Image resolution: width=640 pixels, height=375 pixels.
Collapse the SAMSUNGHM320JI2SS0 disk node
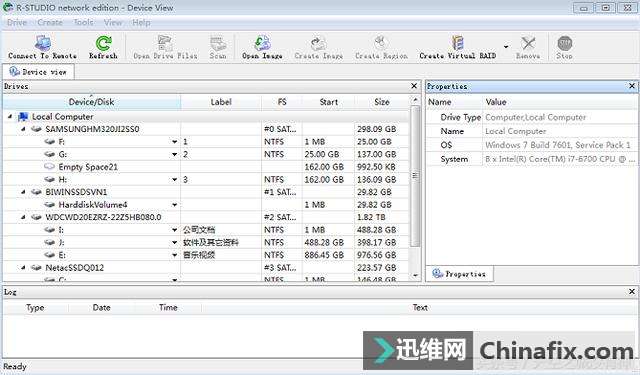coord(23,129)
